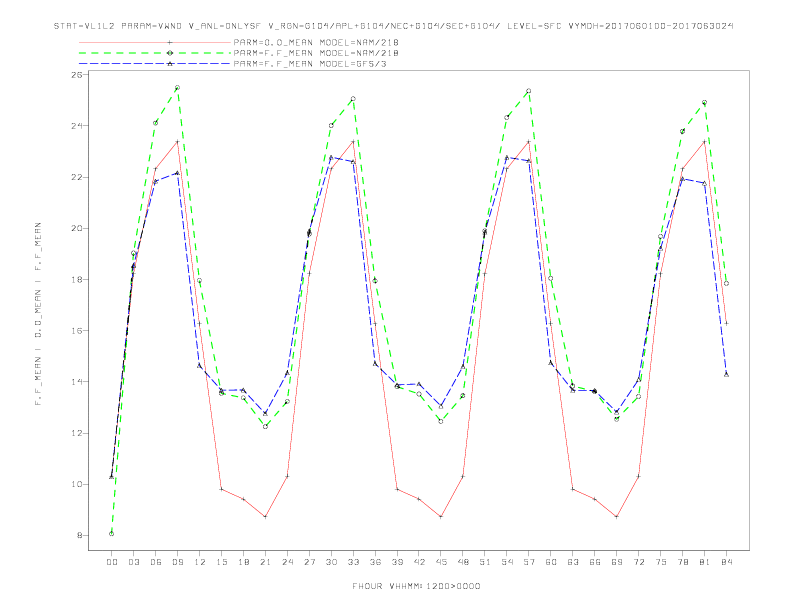Click green circle data point at hour 00
Image resolution: width=792 pixels, height=612 pixels.
tap(112, 534)
